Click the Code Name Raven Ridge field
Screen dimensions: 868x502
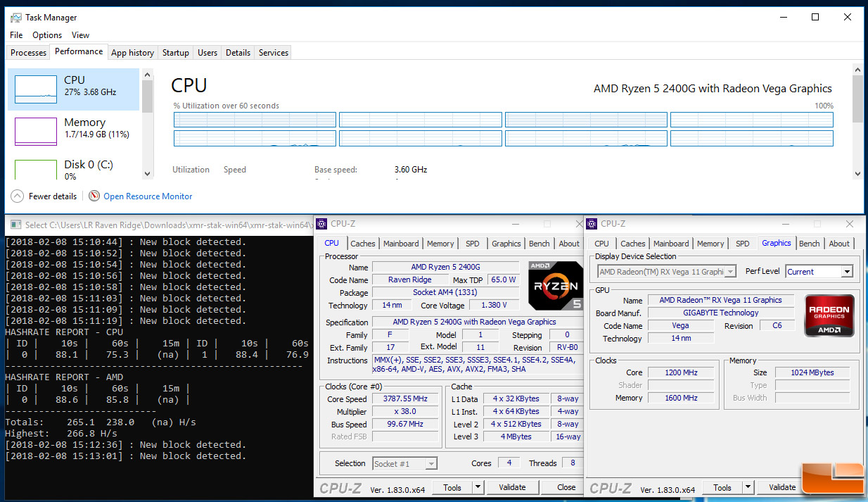[x=409, y=280]
